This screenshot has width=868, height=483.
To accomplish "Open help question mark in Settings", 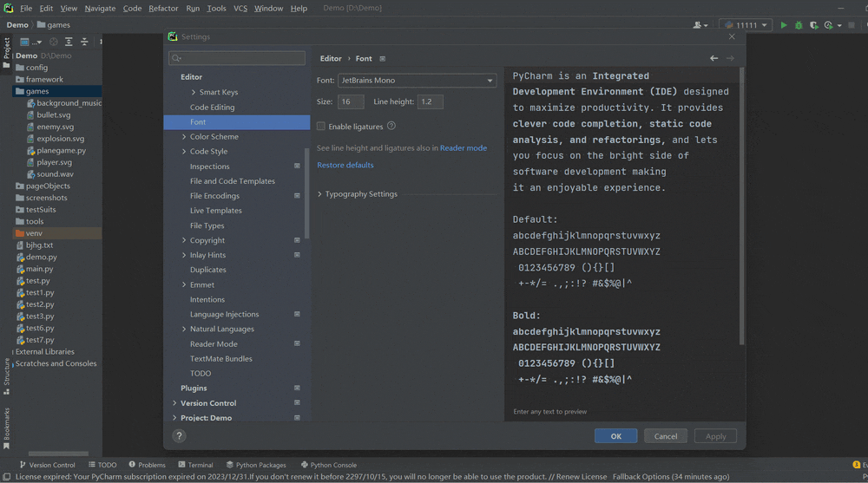I will pos(180,436).
